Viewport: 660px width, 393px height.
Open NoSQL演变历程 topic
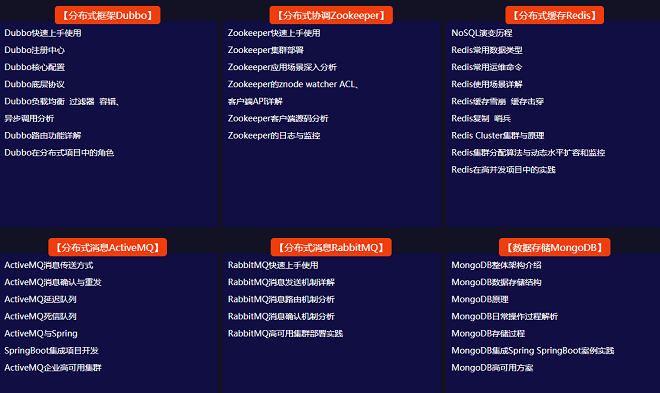coord(482,33)
